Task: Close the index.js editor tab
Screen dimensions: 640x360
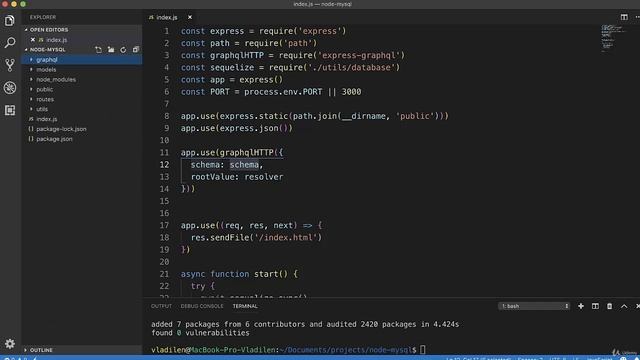Action: pyautogui.click(x=190, y=17)
